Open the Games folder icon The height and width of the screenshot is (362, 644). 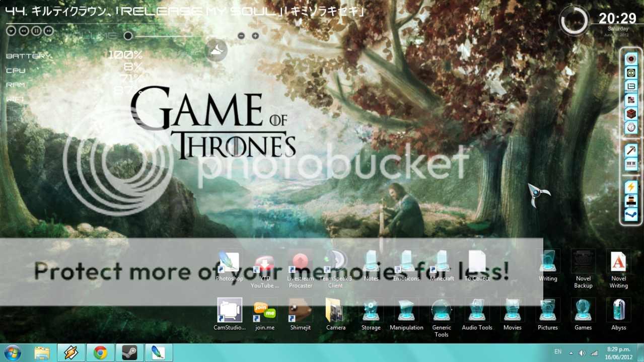tap(583, 314)
